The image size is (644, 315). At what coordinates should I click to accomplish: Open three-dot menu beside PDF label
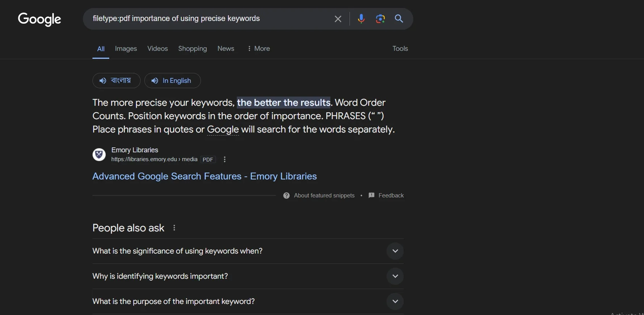click(x=225, y=160)
